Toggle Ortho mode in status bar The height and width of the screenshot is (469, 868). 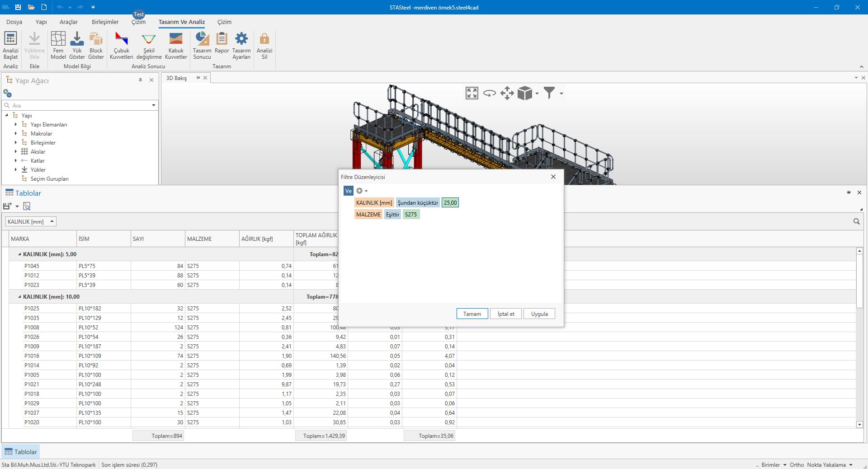797,465
